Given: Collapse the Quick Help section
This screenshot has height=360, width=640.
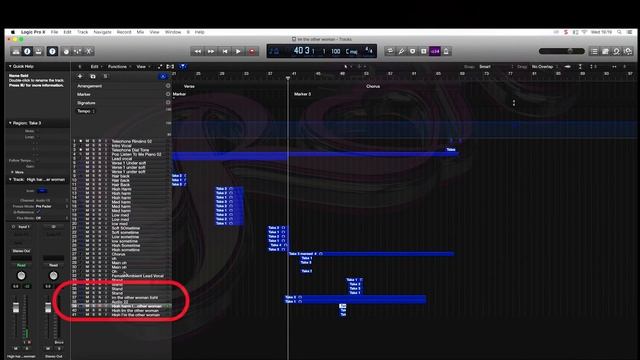Looking at the screenshot, I should [x=10, y=66].
